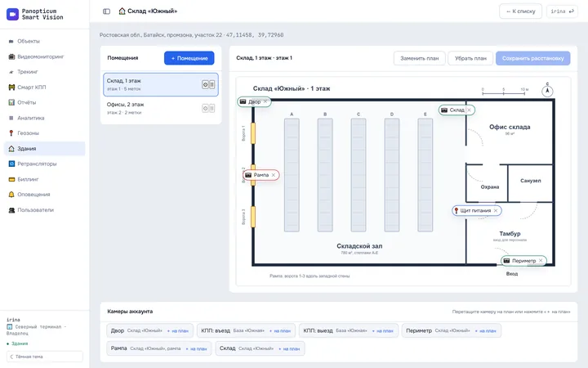The image size is (588, 368).
Task: Open the gear icon for Склад, 1 этаж
Action: click(205, 84)
